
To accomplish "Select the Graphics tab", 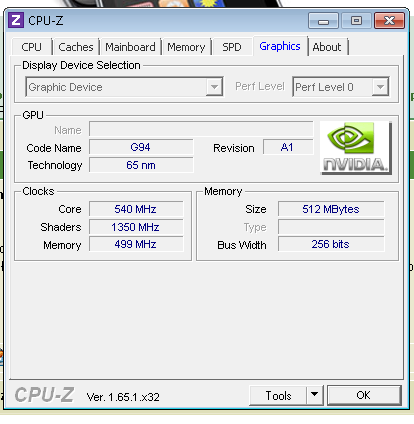I will point(280,46).
